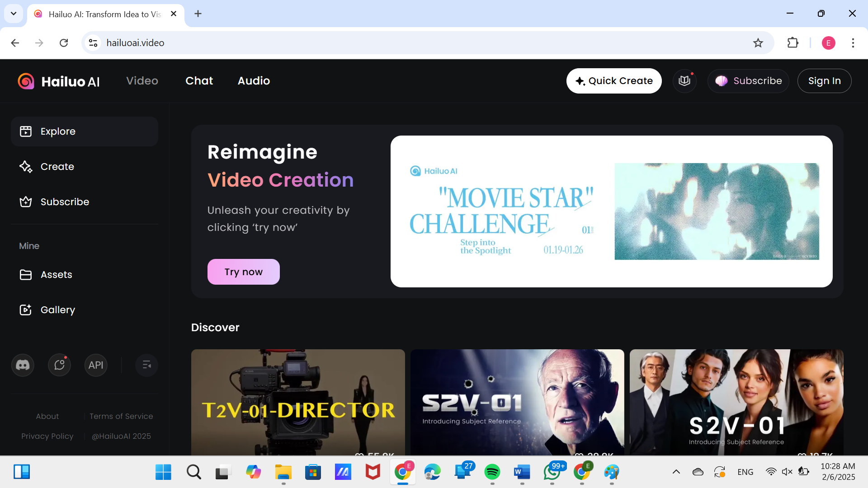The width and height of the screenshot is (868, 488).
Task: Open the widgets icon at taskbar left
Action: [21, 472]
